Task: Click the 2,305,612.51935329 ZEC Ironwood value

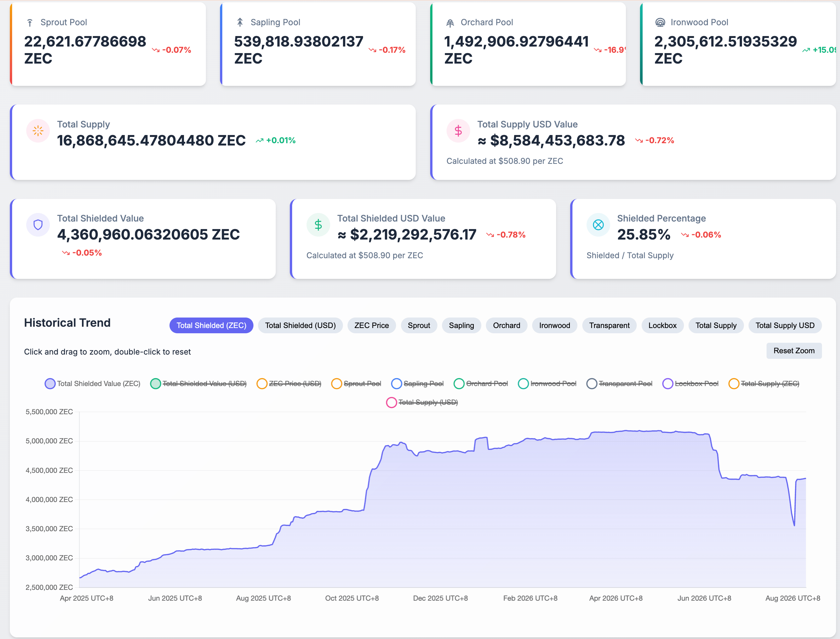Action: pos(725,50)
